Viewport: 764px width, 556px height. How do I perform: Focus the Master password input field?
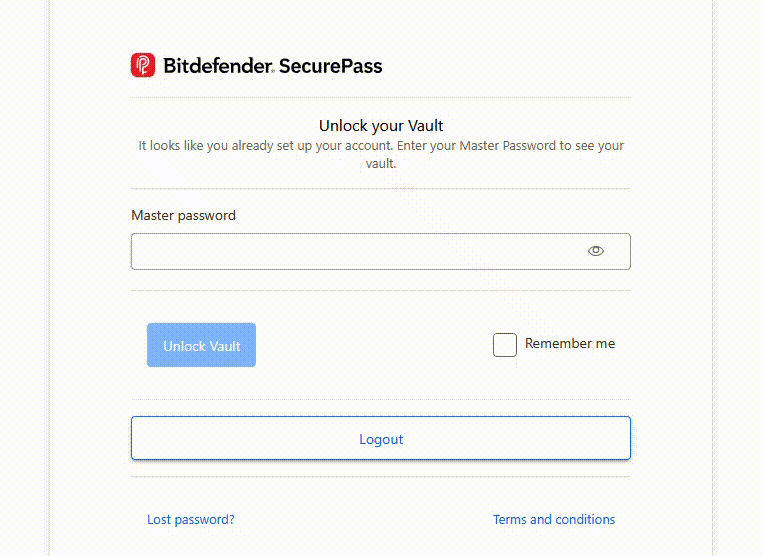pyautogui.click(x=381, y=251)
